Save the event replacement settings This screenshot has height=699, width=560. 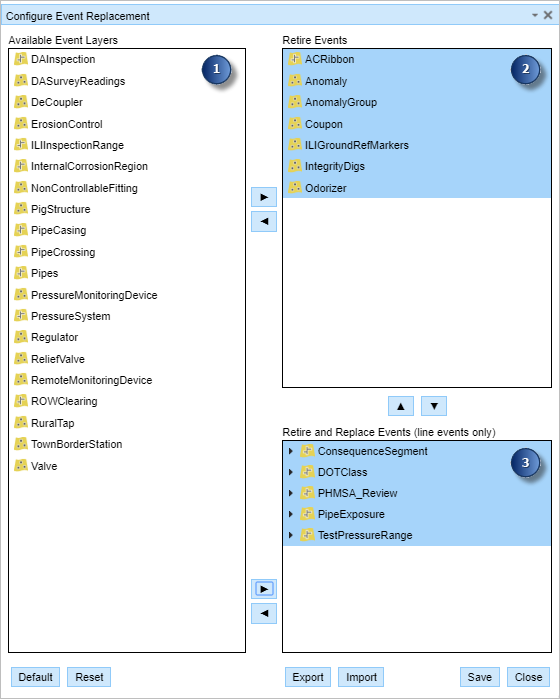(x=480, y=677)
